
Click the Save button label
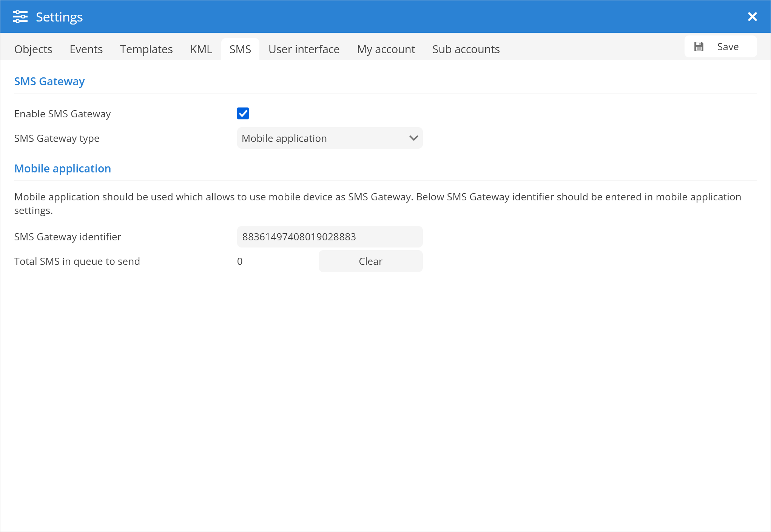pos(728,47)
